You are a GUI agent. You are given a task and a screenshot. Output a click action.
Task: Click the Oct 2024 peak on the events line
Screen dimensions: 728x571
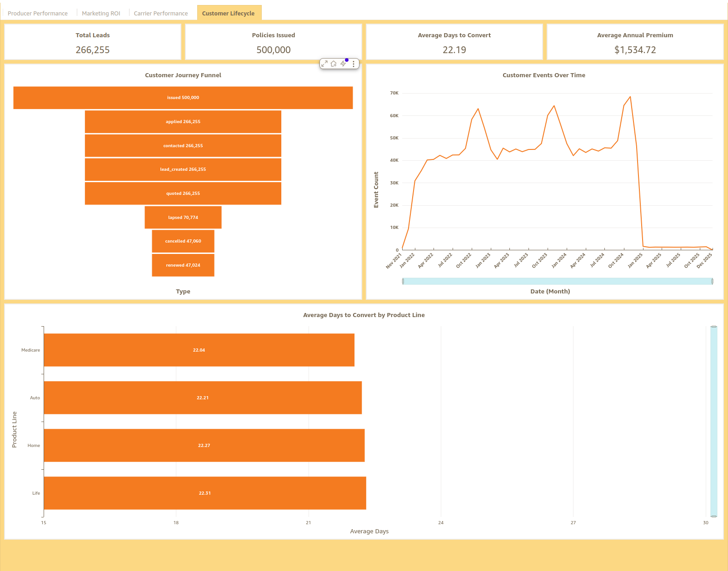pyautogui.click(x=629, y=96)
